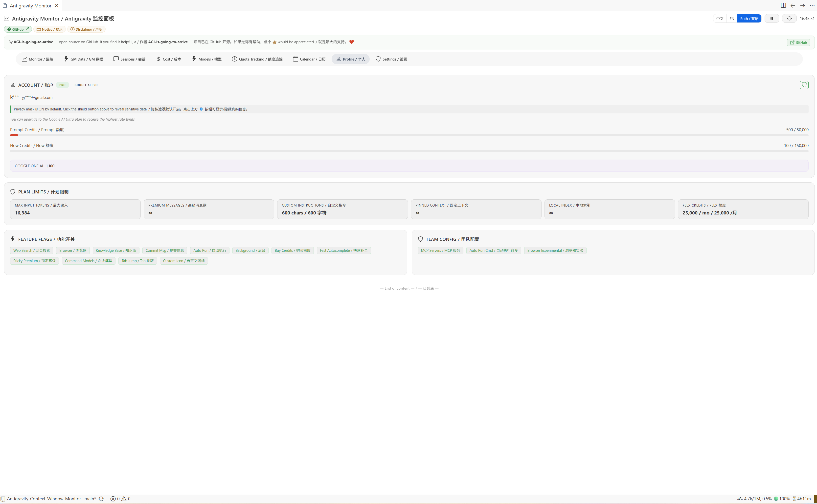The image size is (817, 504).
Task: Click the 4h11m hourglass reset timer
Action: pos(801,499)
